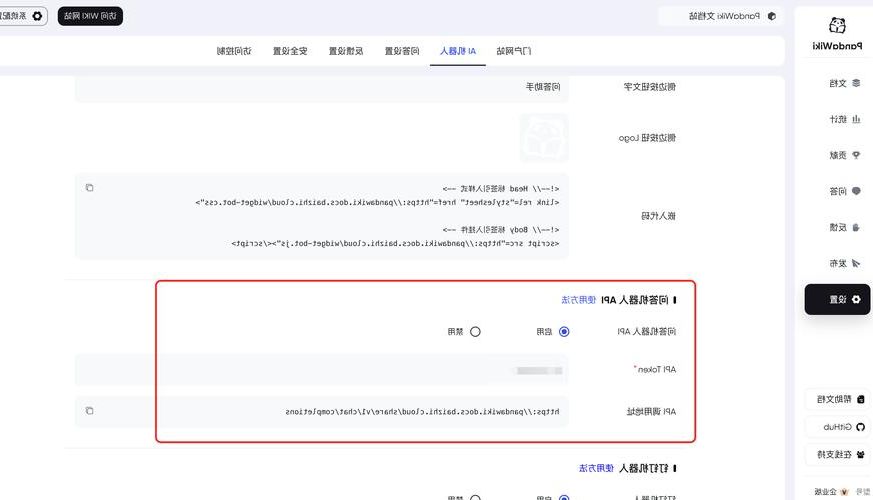This screenshot has height=500, width=873.
Task: Click the Head 标签引入样式 comment line
Action: tap(501, 189)
